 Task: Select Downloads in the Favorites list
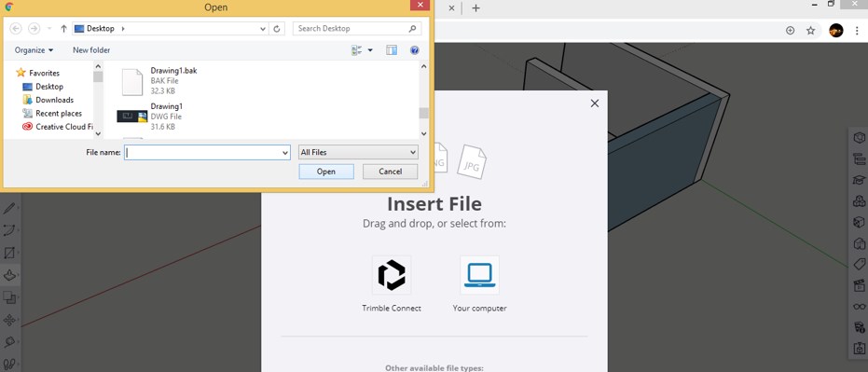point(48,100)
